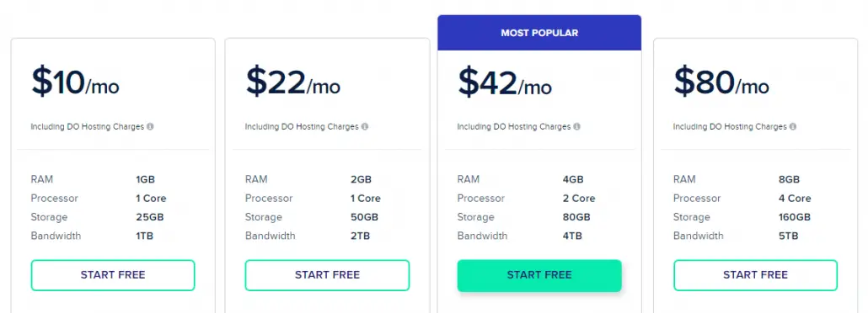The height and width of the screenshot is (313, 868).
Task: Click the $22/mo price heading
Action: pyautogui.click(x=292, y=82)
